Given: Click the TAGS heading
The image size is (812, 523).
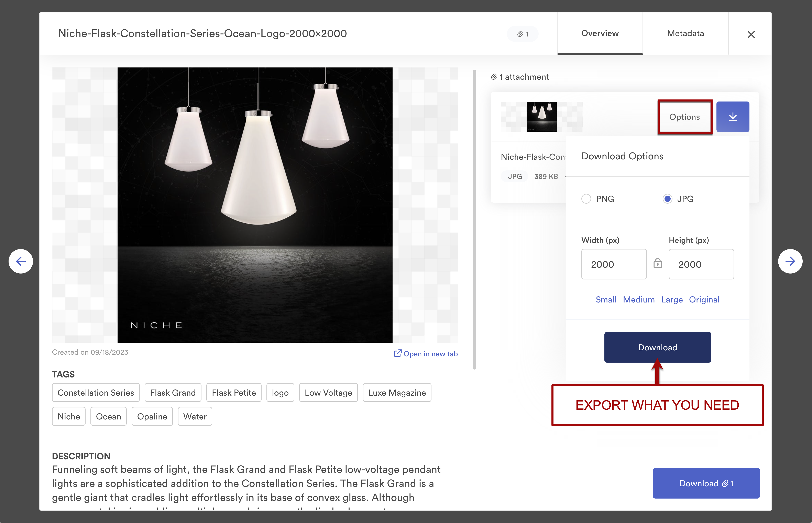Looking at the screenshot, I should [63, 374].
